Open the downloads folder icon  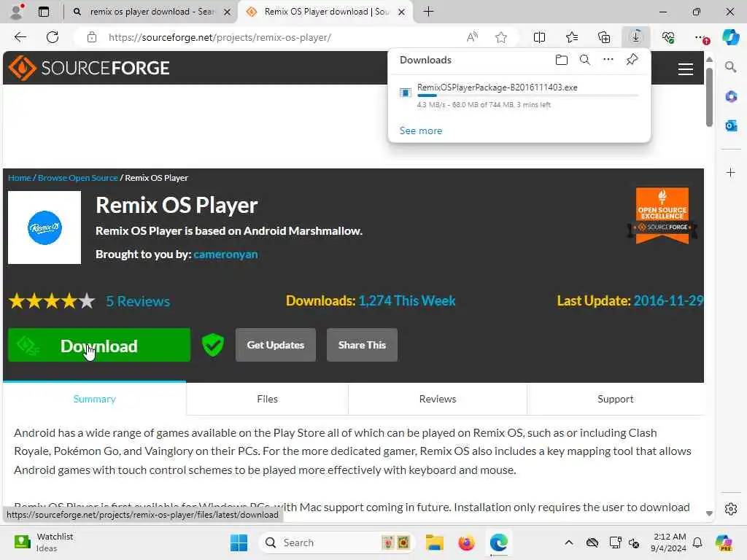(x=562, y=60)
